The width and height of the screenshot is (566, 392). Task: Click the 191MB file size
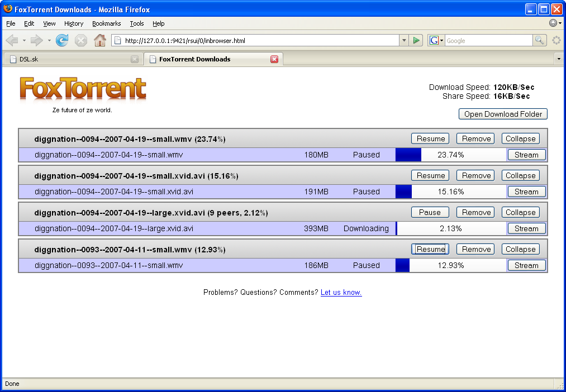(x=316, y=192)
